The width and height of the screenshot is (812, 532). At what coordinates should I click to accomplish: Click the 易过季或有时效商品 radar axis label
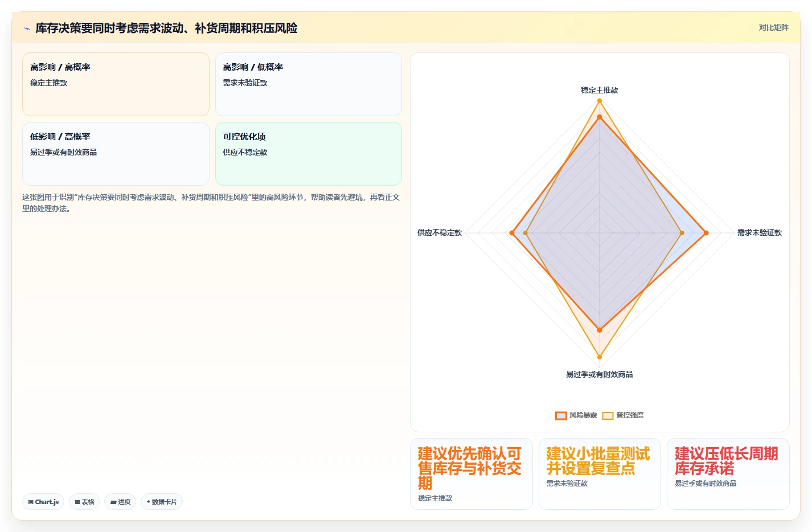coord(599,374)
